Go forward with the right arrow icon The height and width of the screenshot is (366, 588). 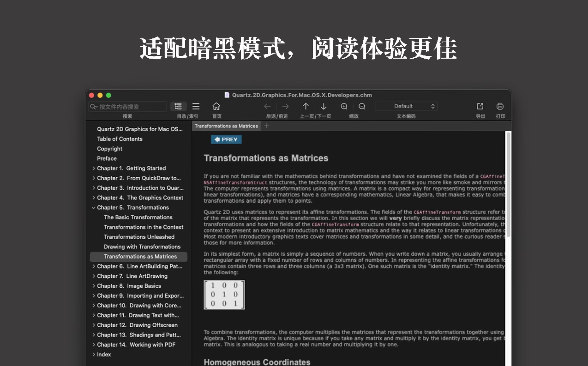tap(285, 106)
